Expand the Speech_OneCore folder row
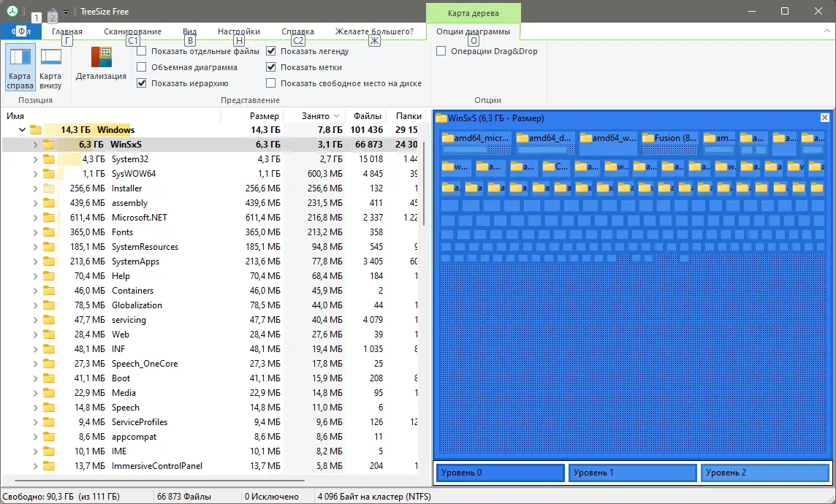 click(35, 363)
